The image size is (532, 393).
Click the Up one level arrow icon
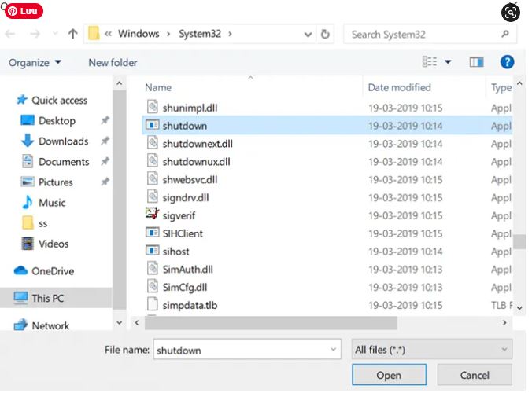click(x=72, y=34)
